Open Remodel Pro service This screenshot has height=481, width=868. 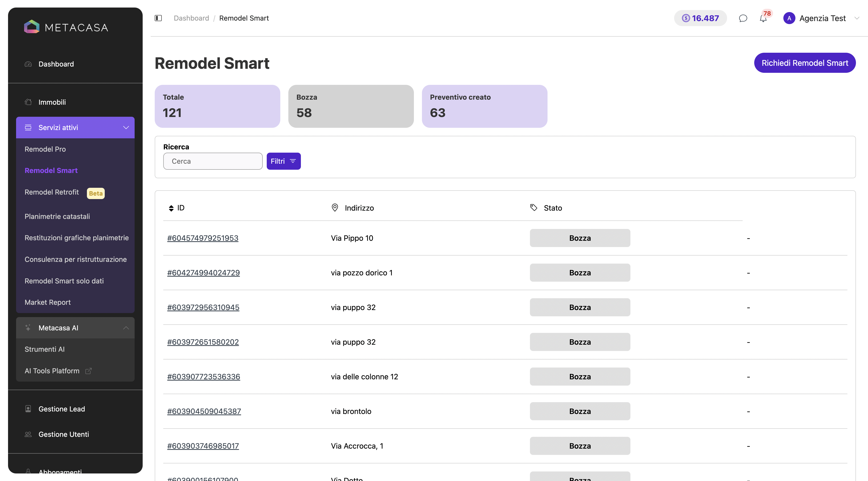click(x=45, y=149)
